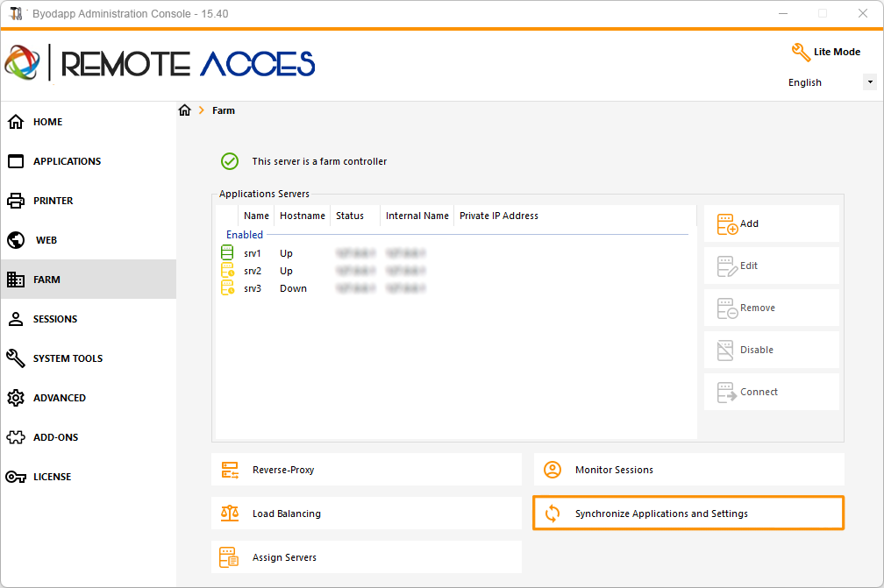Click the Lite Mode wrench icon
Screen dimensions: 884x588
(801, 53)
